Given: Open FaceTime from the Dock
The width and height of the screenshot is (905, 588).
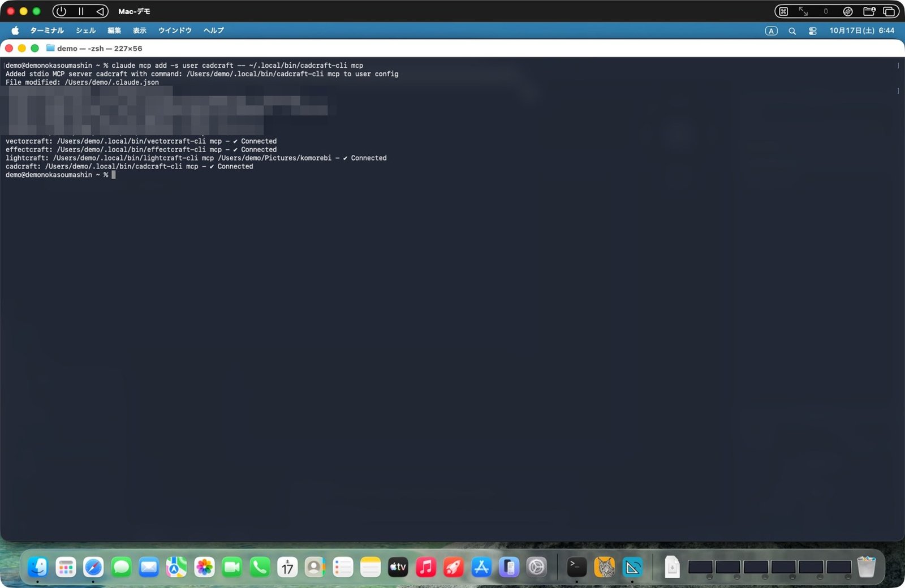Looking at the screenshot, I should 232,567.
